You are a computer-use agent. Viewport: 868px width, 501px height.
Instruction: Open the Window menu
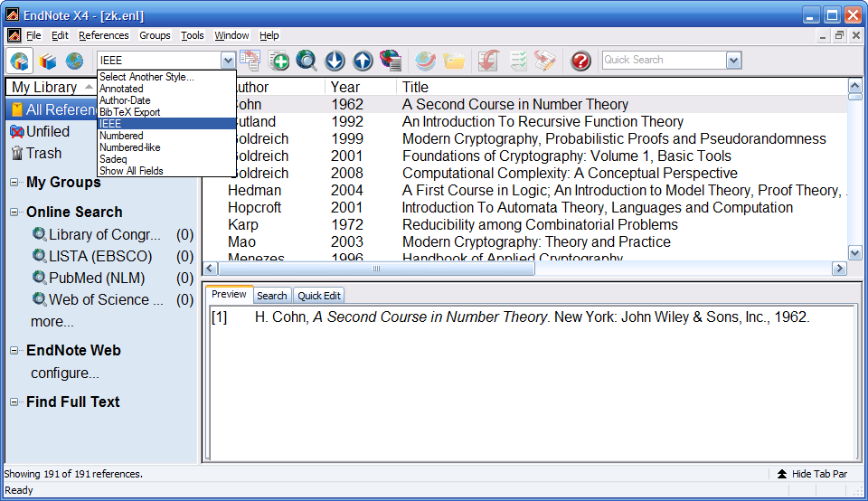[x=232, y=35]
